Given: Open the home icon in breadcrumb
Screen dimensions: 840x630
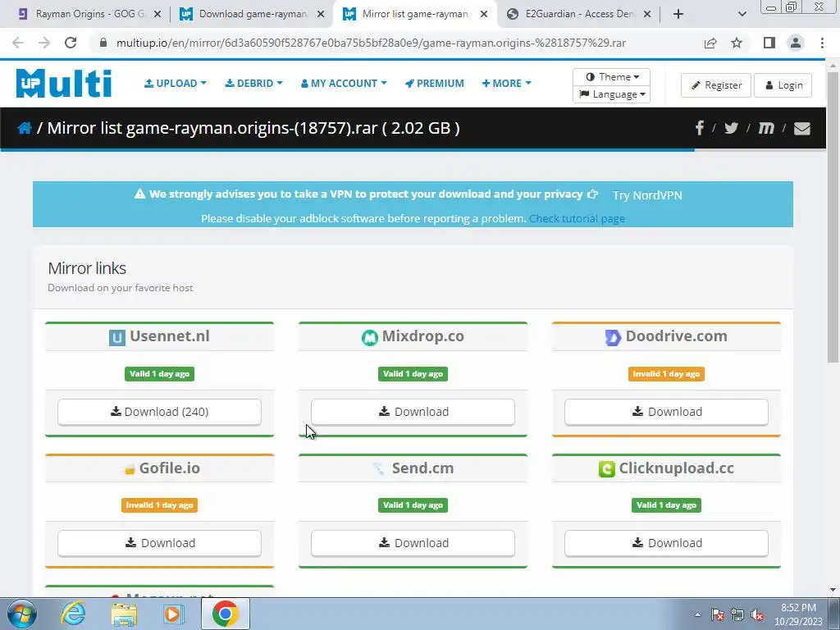Looking at the screenshot, I should 25,128.
